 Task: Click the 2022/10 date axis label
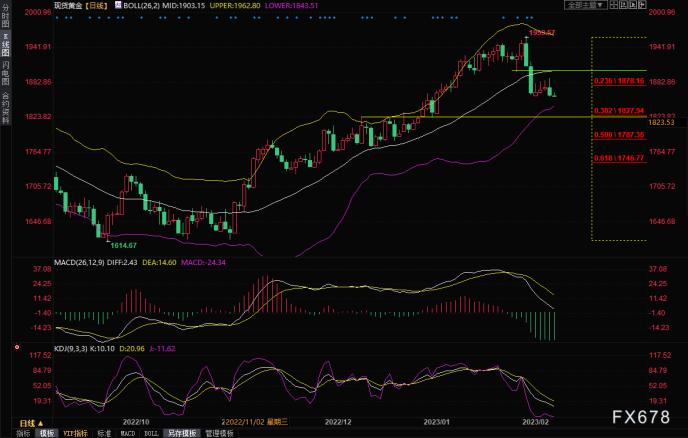point(136,422)
